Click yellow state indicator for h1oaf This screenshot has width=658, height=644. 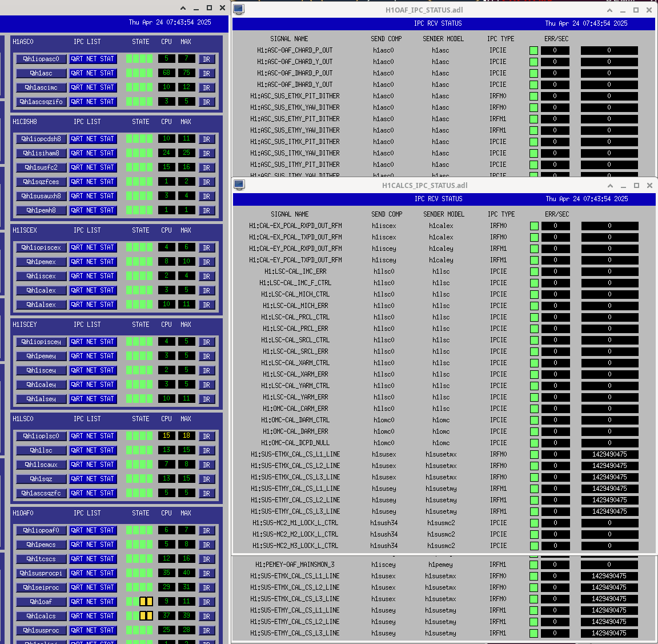tap(146, 602)
